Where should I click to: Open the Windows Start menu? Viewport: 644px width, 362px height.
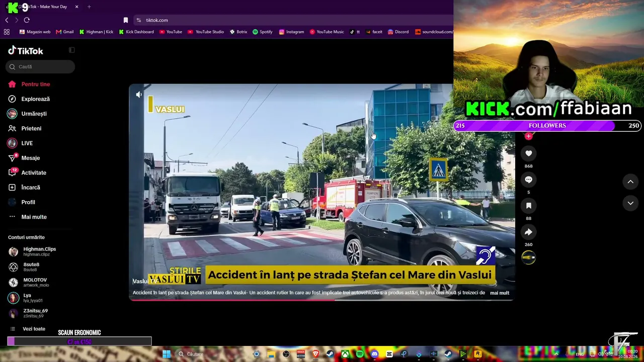click(167, 354)
